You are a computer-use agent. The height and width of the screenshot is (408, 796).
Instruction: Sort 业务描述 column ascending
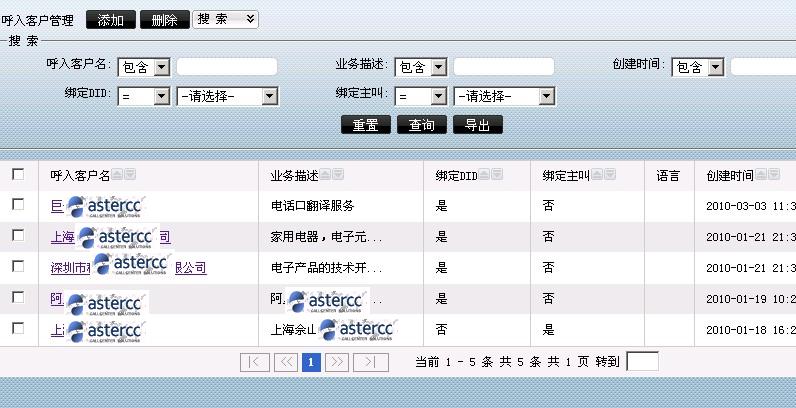coord(325,175)
